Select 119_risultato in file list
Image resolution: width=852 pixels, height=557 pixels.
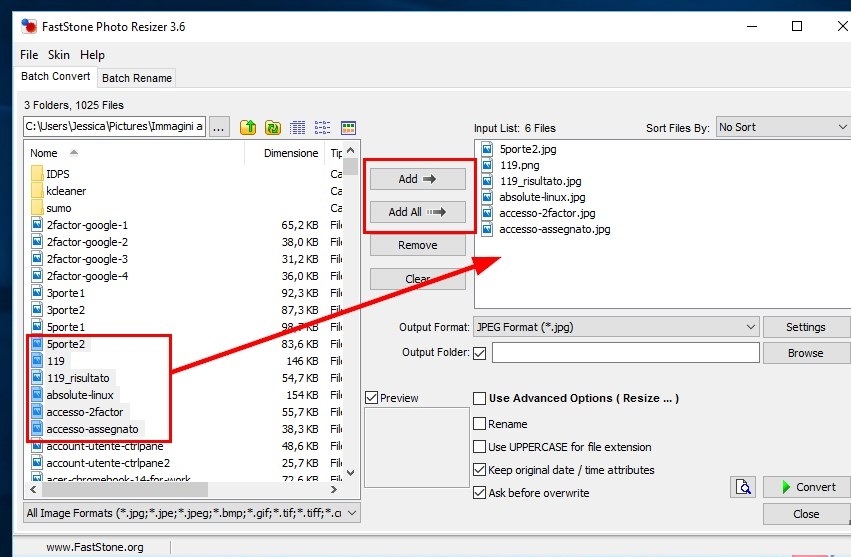(78, 378)
